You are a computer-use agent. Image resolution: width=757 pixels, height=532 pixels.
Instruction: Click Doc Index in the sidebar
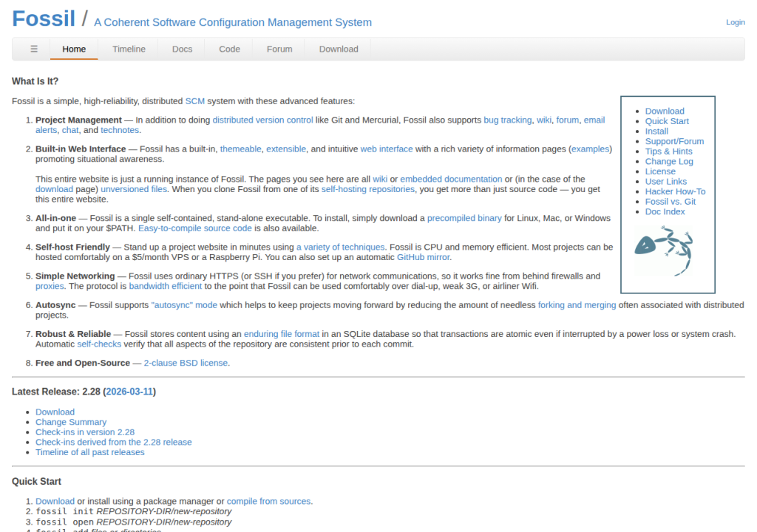[665, 211]
